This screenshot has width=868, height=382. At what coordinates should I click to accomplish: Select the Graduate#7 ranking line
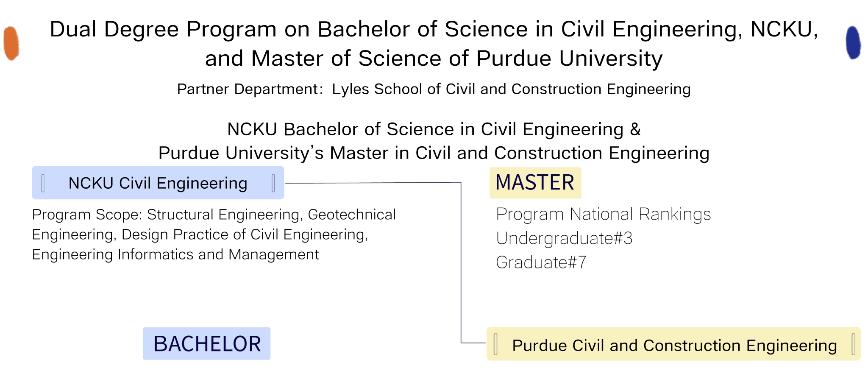pos(541,262)
